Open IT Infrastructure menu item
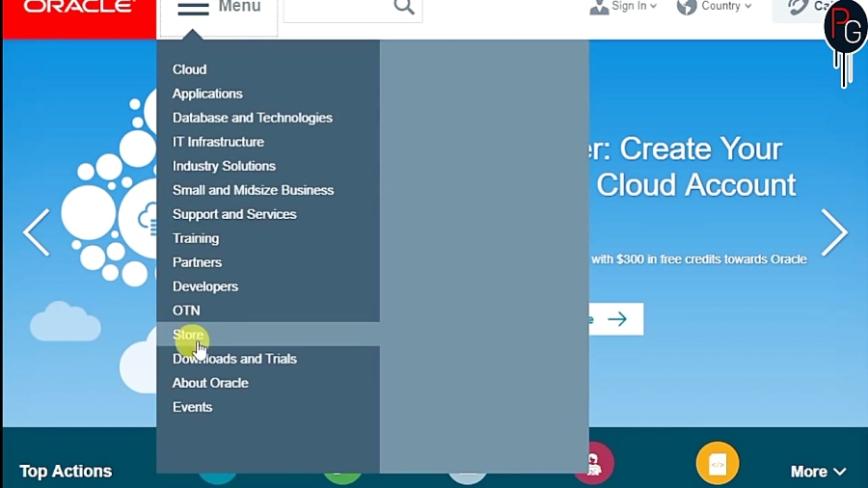This screenshot has height=488, width=868. [218, 142]
